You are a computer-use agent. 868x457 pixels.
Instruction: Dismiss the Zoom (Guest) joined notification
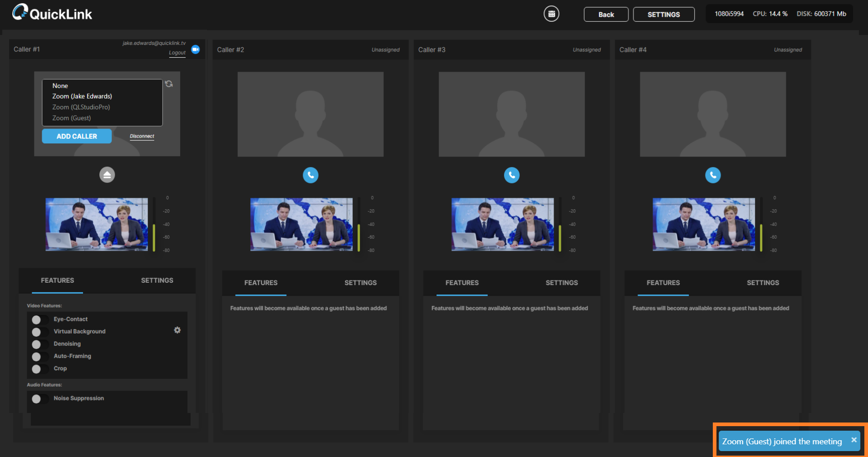853,441
